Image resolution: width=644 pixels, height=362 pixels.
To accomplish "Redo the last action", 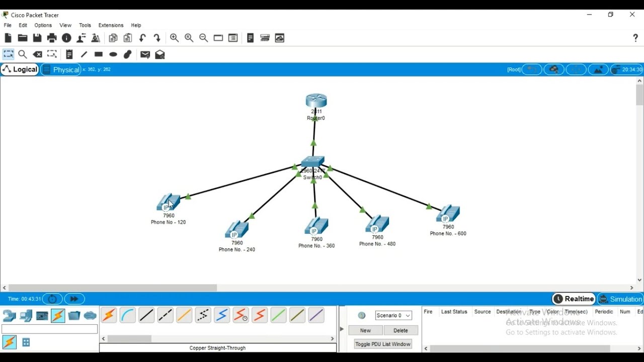I will (157, 38).
